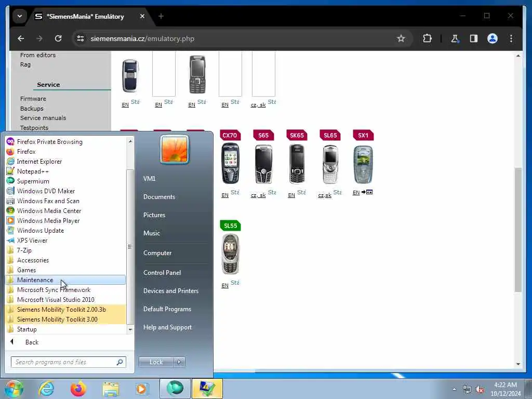
Task: Expand the Startup folder
Action: 66,329
